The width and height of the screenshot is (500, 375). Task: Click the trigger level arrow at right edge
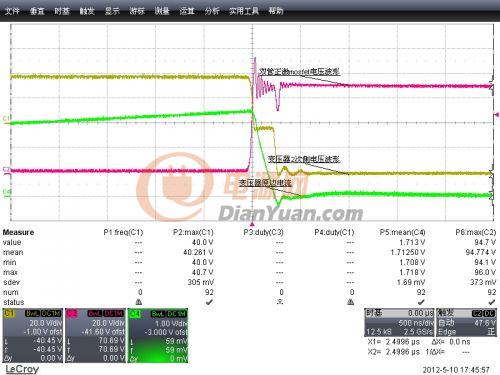[497, 115]
